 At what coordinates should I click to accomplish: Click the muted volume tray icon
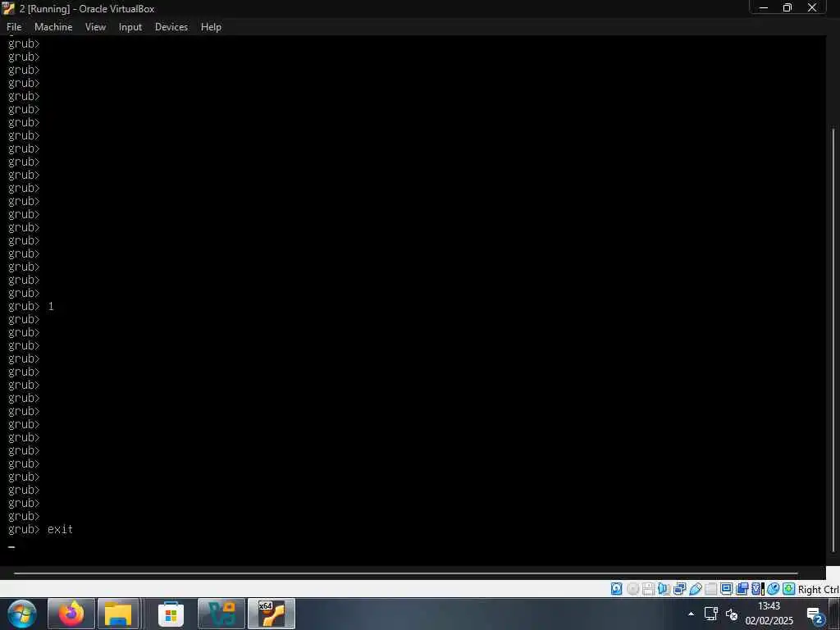coord(731,614)
